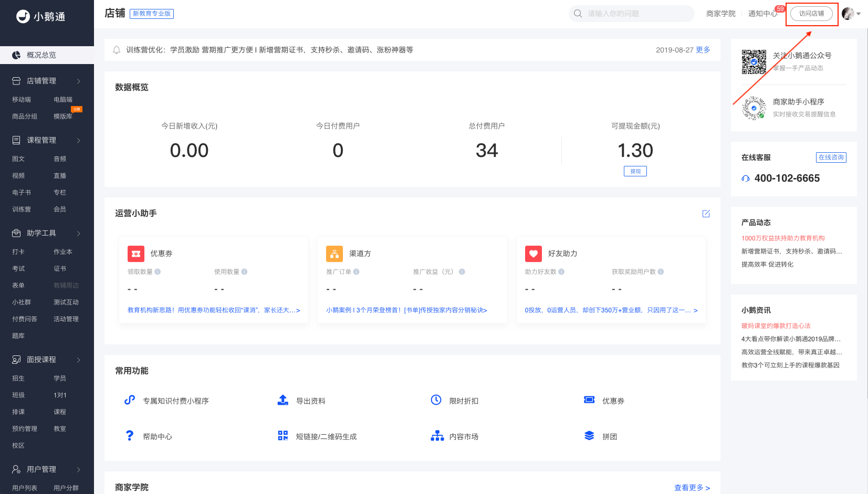
Task: Click the 限时折扣 clock icon
Action: 436,400
